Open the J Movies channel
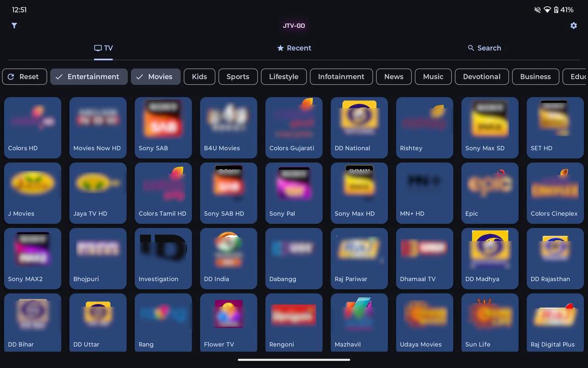 (33, 193)
